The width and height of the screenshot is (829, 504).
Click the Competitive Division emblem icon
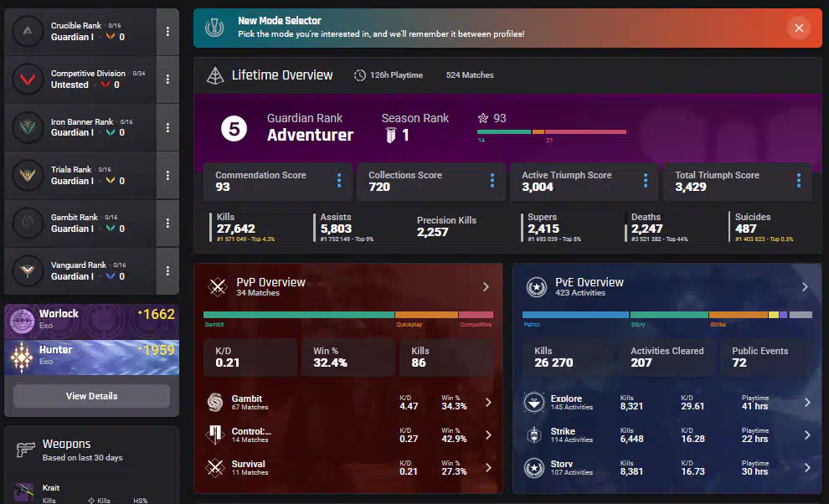(28, 80)
